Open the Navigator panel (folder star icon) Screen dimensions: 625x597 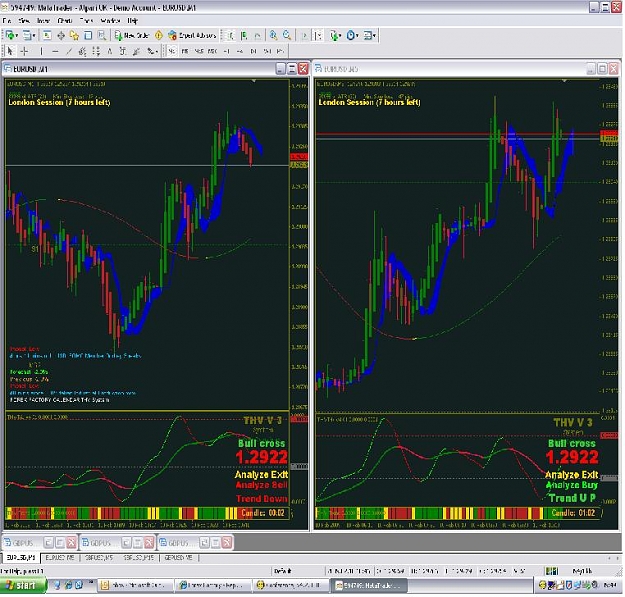(74, 35)
